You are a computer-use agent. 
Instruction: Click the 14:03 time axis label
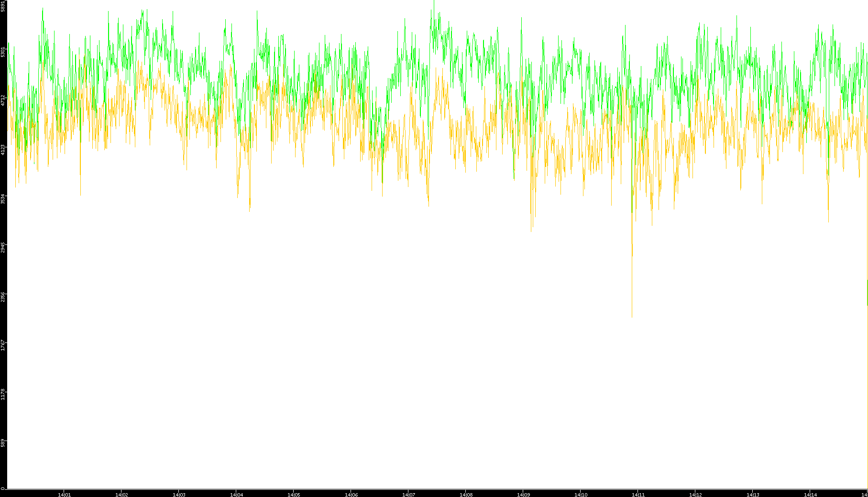coord(179,495)
